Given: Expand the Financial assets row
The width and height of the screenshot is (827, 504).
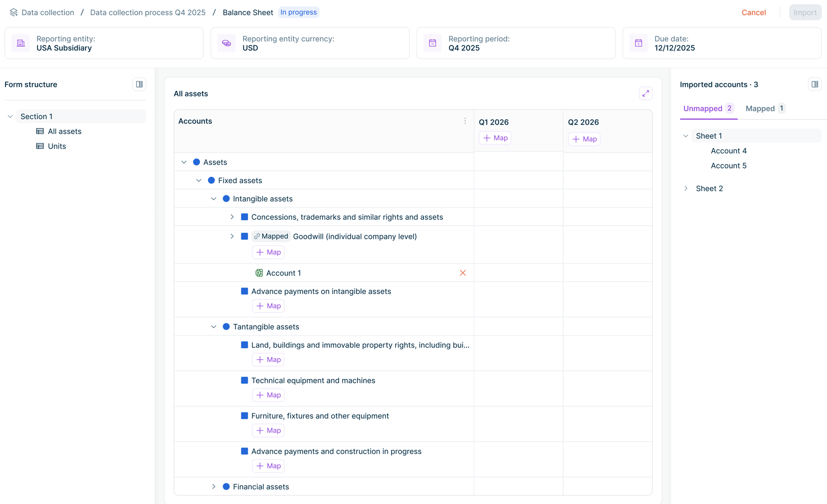Looking at the screenshot, I should pyautogui.click(x=213, y=487).
